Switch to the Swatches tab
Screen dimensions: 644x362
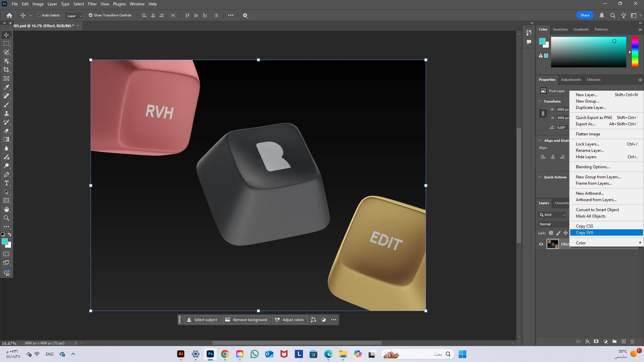tap(560, 29)
